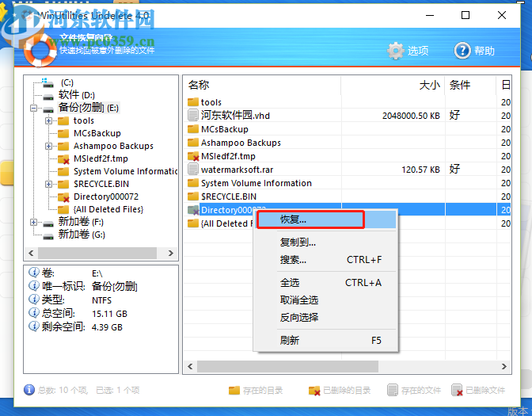The image size is (532, 416).
Task: Click info icon next to 总空间 label
Action: [x=34, y=312]
